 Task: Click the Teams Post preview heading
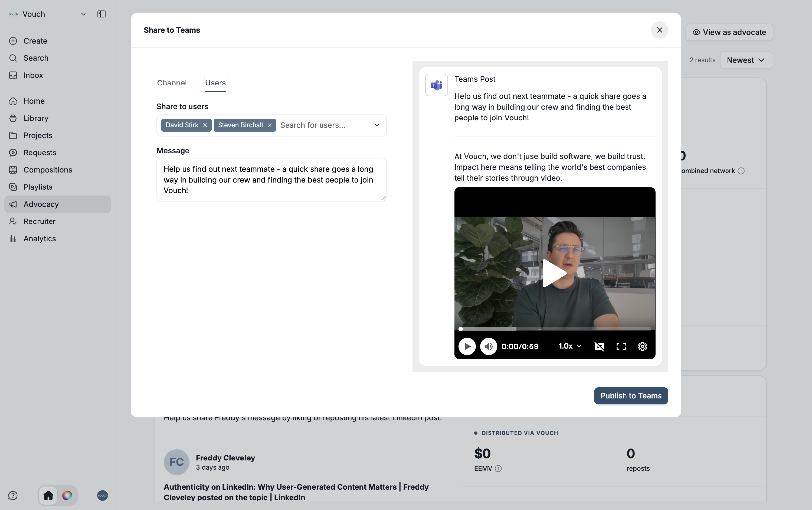pyautogui.click(x=474, y=79)
